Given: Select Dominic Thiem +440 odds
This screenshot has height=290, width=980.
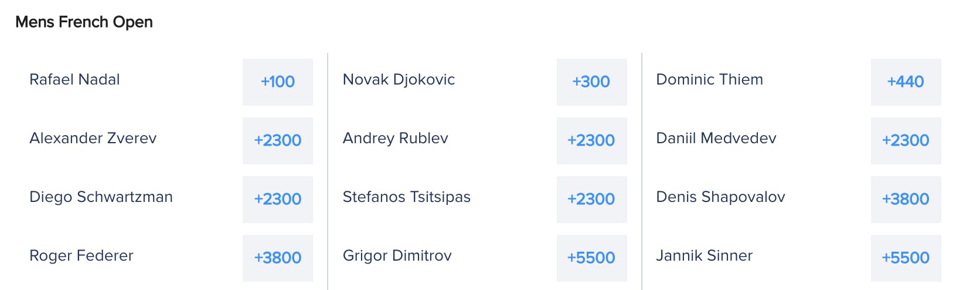Looking at the screenshot, I should tap(906, 82).
